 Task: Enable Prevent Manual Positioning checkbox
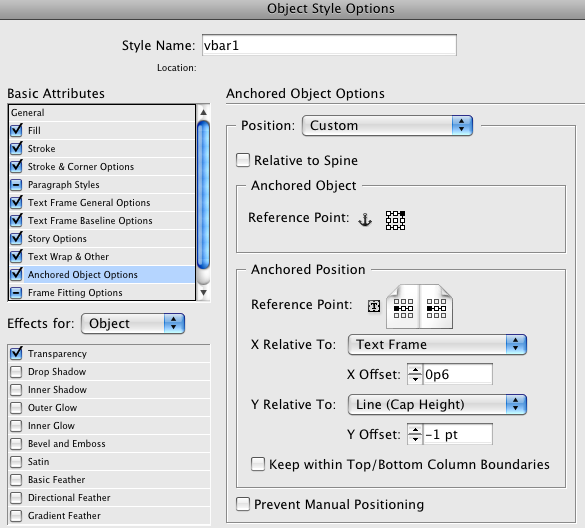click(x=243, y=504)
